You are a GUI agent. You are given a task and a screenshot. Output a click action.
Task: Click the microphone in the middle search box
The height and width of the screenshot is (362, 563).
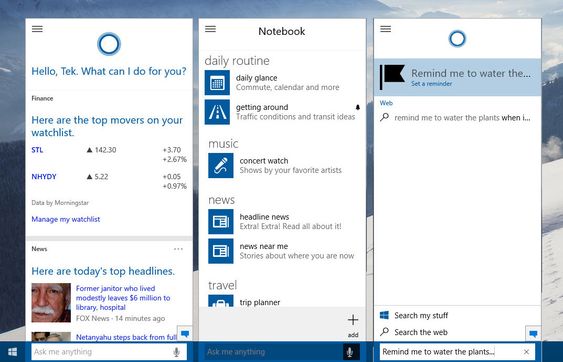pos(350,352)
